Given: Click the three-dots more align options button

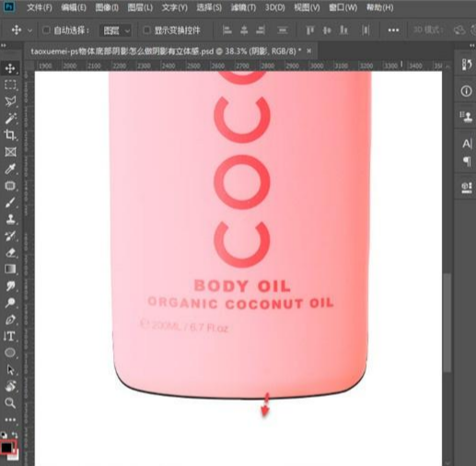Looking at the screenshot, I should (393, 30).
